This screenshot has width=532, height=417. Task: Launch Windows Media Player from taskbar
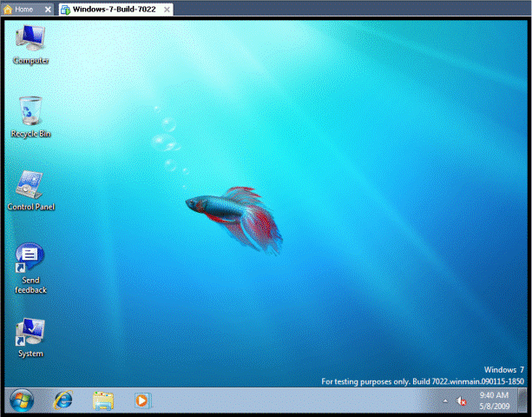[142, 400]
